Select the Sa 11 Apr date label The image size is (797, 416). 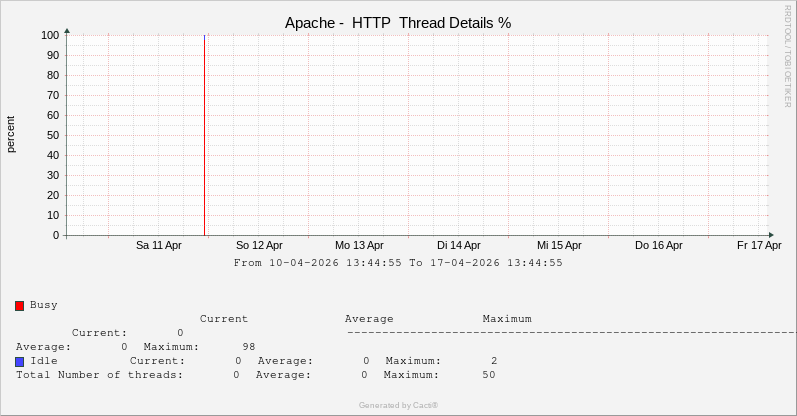pyautogui.click(x=159, y=245)
